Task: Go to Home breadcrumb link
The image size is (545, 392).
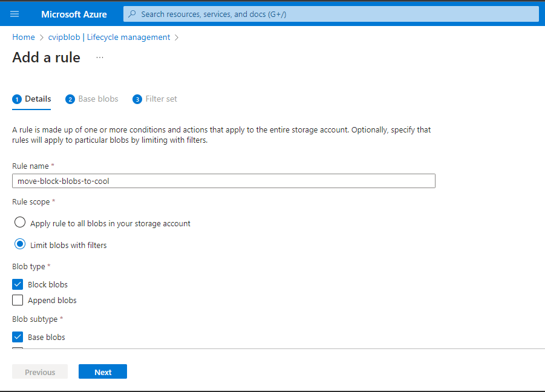Action: coord(24,37)
